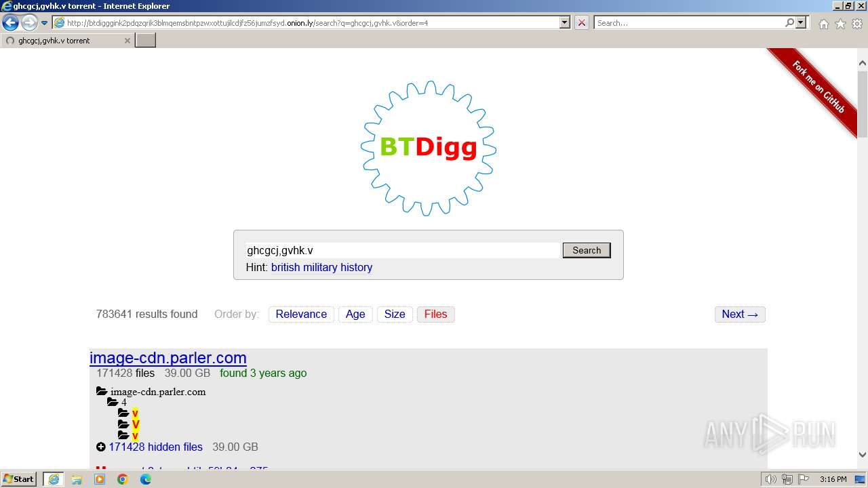The height and width of the screenshot is (488, 868).
Task: Click the Action Center flag icon
Action: pos(803,479)
